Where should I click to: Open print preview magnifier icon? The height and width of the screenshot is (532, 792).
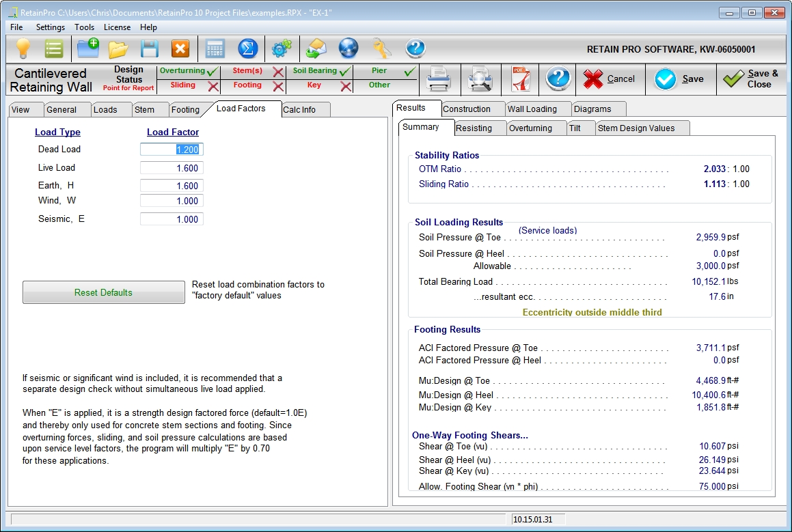pos(479,79)
